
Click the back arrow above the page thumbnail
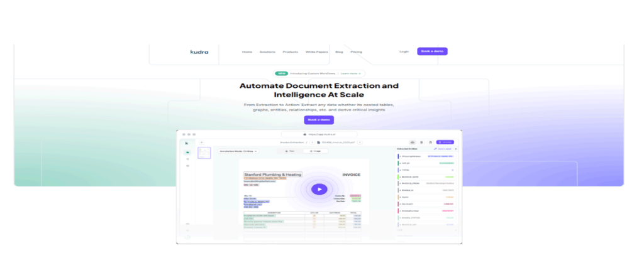[201, 142]
